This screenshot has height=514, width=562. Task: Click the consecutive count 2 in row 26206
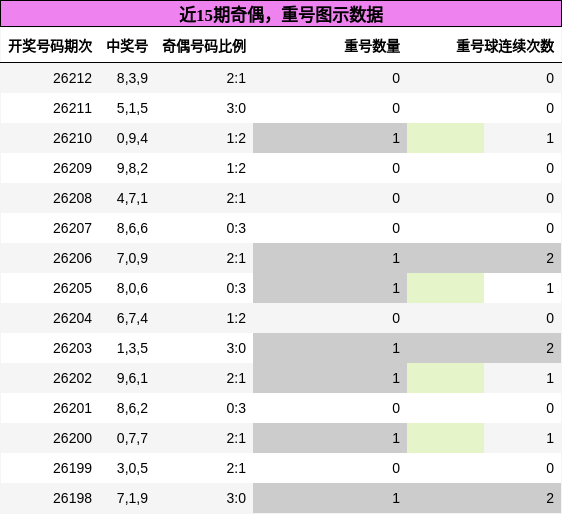click(550, 258)
